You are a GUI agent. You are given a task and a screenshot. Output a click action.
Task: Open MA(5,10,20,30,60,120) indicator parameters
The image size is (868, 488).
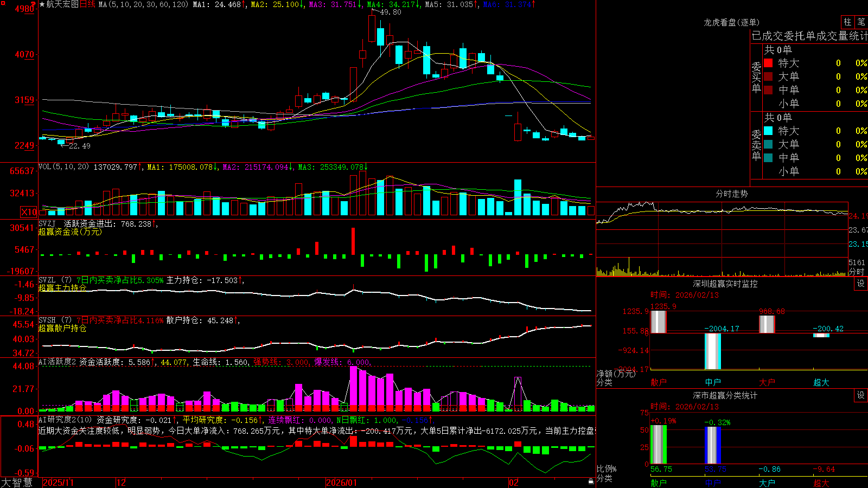[144, 4]
